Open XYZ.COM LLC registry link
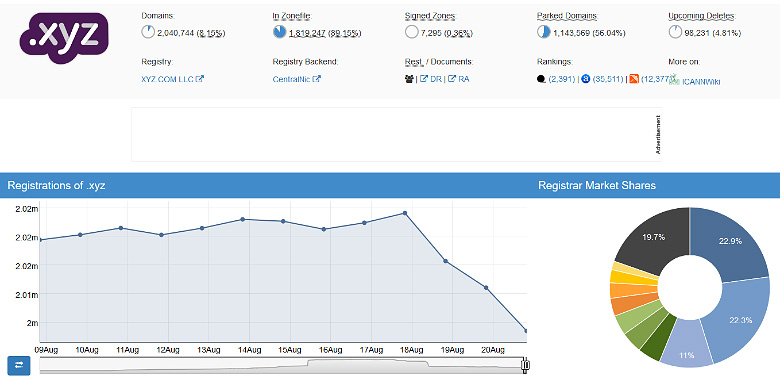The image size is (780, 383). click(x=173, y=79)
